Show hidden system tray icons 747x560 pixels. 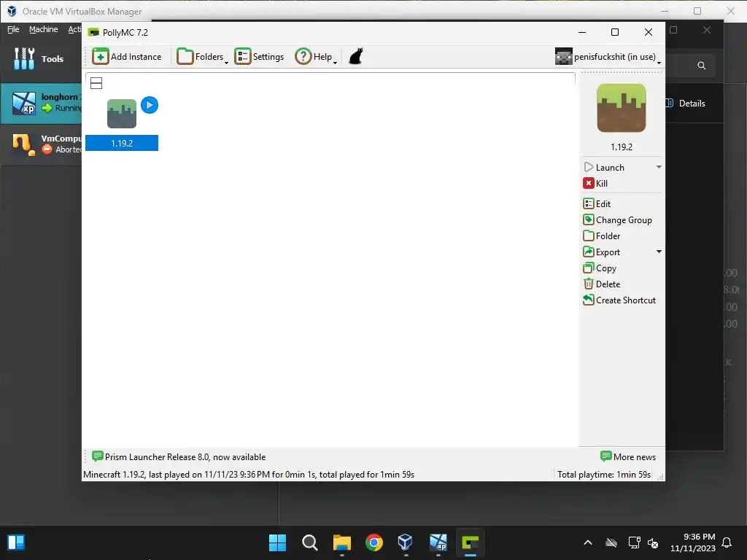click(x=588, y=542)
